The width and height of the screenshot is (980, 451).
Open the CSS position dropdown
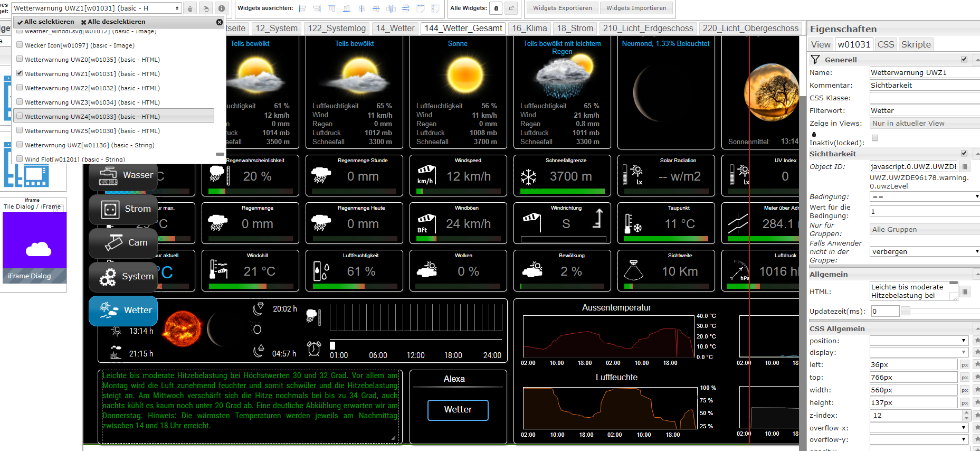coord(919,341)
